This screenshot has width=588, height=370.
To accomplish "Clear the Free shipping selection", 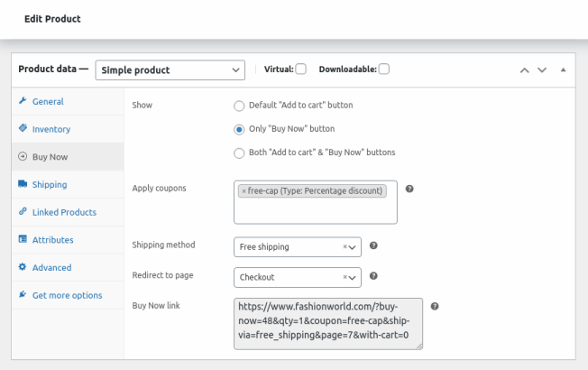I will [345, 245].
